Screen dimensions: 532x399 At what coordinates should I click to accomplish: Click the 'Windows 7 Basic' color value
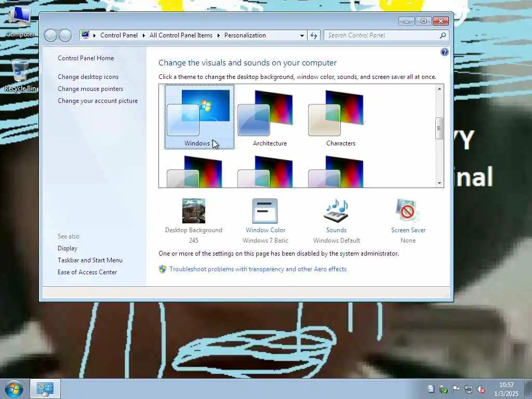(x=265, y=241)
